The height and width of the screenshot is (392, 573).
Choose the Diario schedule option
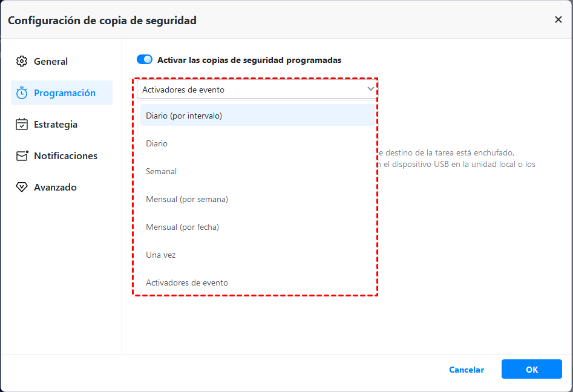point(157,143)
